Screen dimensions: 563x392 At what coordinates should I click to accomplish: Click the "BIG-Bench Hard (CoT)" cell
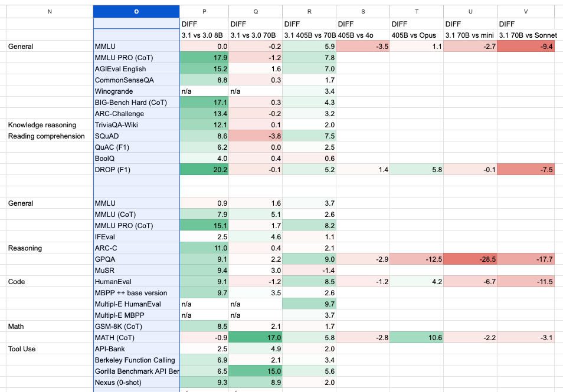point(136,103)
